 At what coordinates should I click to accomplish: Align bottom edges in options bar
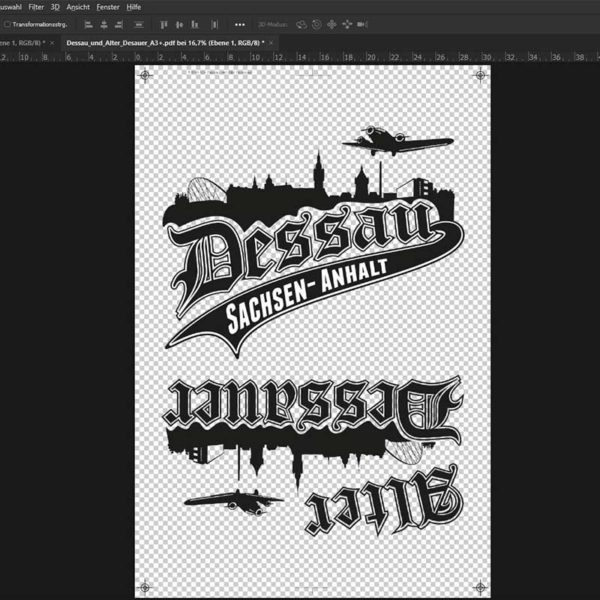[x=195, y=25]
